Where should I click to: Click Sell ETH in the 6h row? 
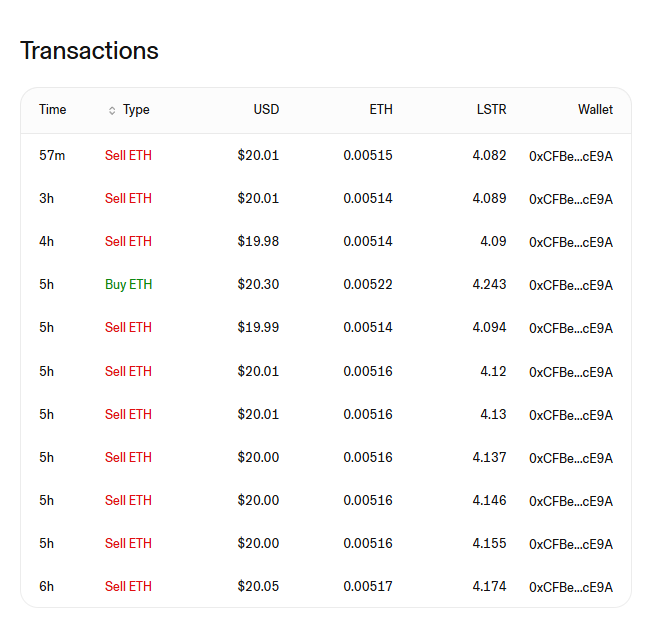click(129, 587)
